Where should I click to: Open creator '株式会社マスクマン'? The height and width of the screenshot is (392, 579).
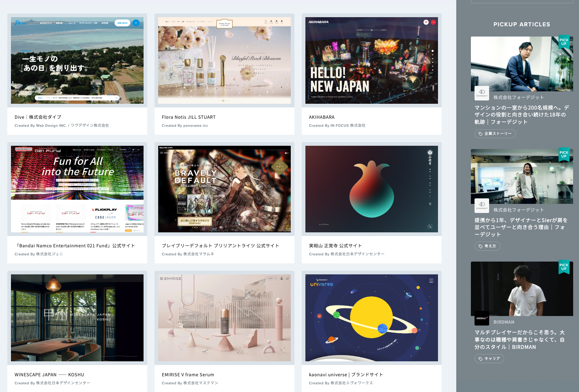[201, 383]
